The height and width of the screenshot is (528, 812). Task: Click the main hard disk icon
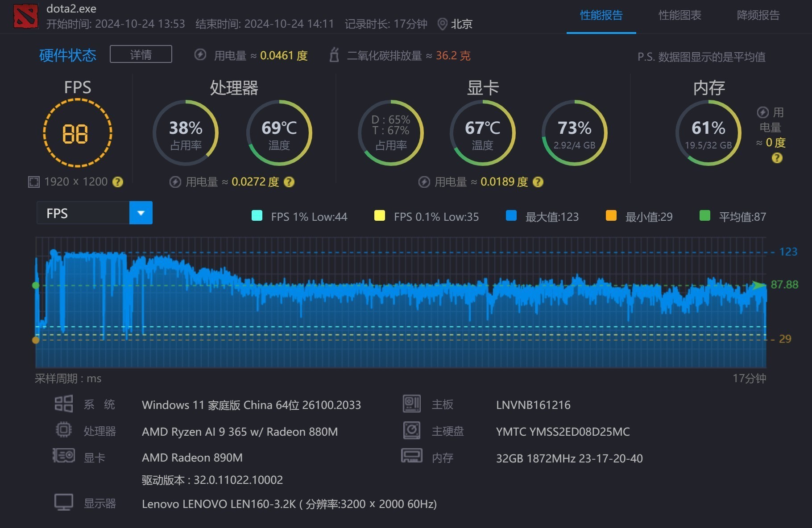coord(411,430)
